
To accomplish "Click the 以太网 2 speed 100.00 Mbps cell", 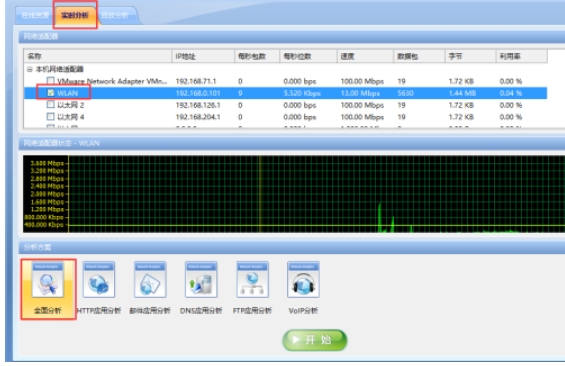I will pyautogui.click(x=362, y=105).
